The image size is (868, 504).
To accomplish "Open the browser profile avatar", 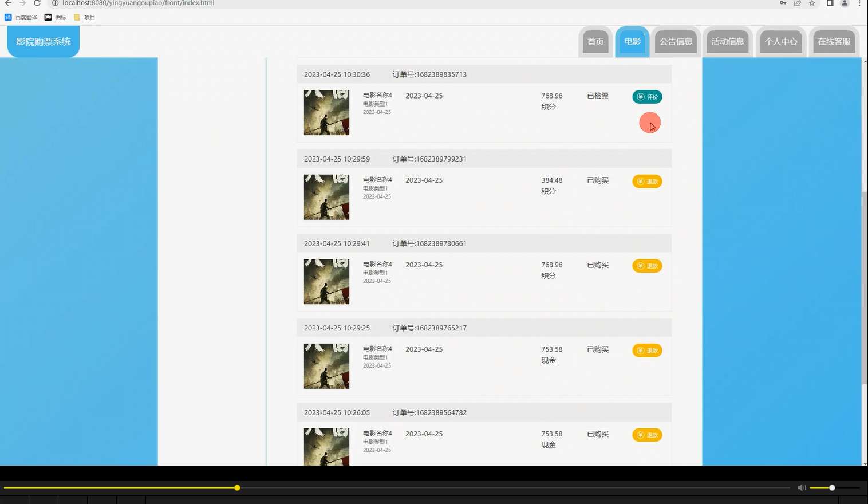I will pos(845,3).
